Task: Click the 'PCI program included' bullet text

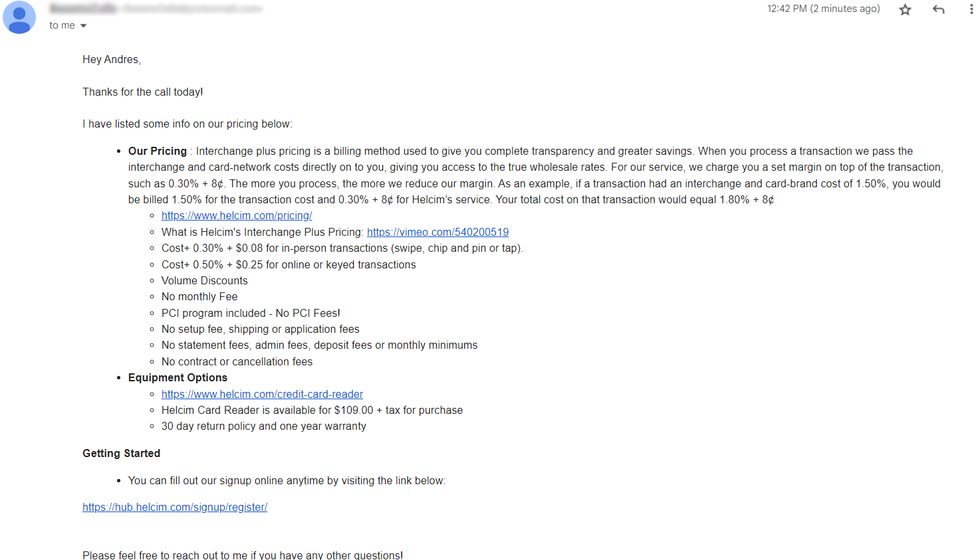Action: click(213, 313)
